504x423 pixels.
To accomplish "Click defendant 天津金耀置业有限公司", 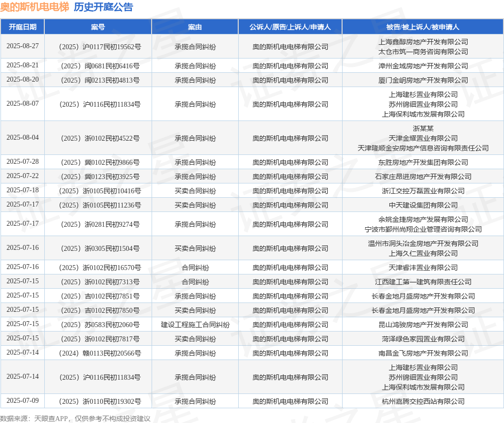I will (423, 138).
